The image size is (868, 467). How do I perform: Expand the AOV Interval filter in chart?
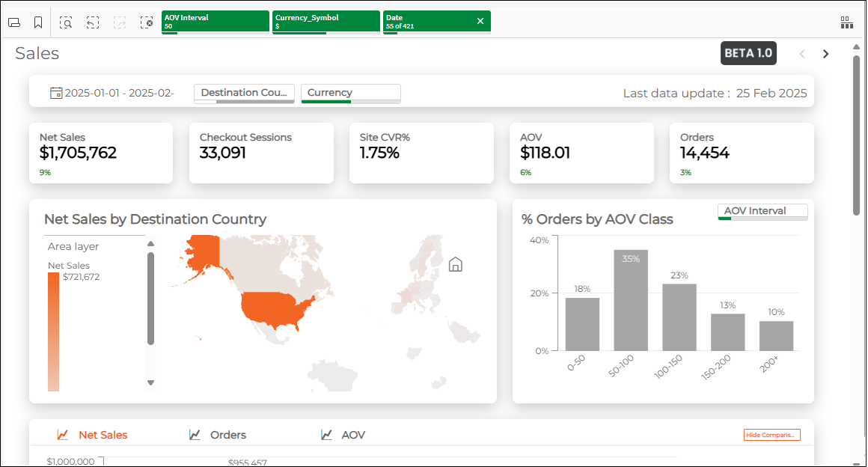(762, 211)
